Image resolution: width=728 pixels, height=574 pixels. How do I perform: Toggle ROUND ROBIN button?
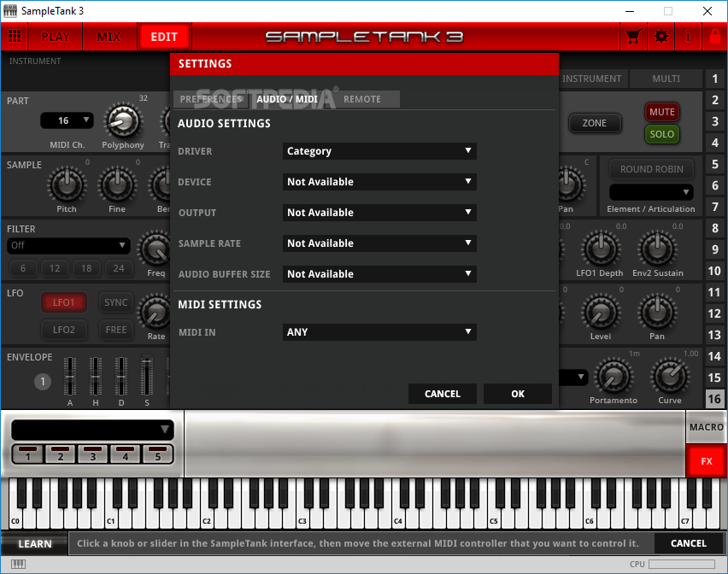point(651,169)
